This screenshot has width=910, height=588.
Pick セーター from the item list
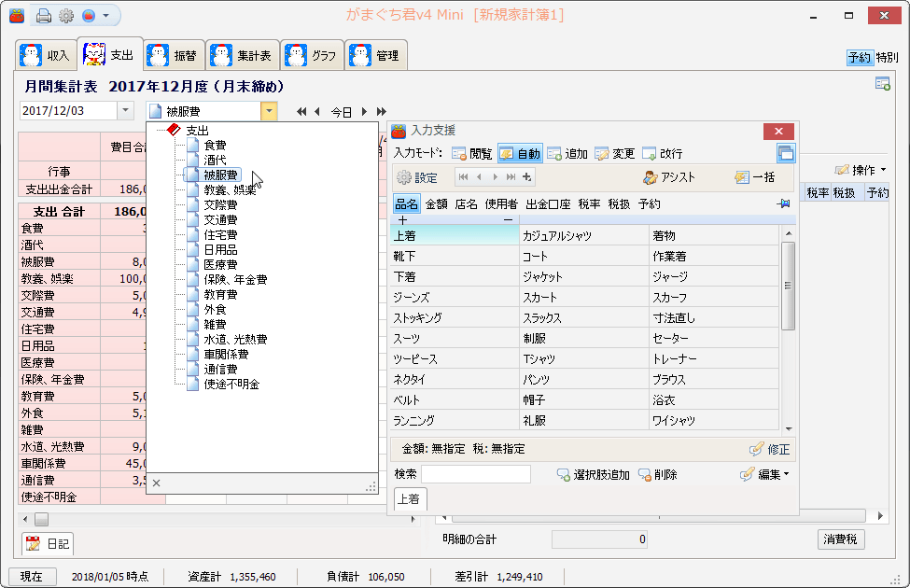tap(713, 339)
